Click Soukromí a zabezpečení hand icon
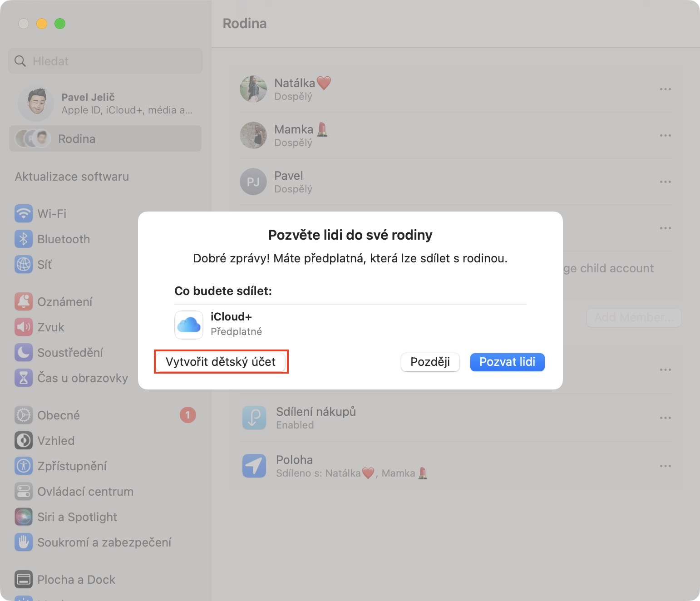Viewport: 700px width, 601px height. [x=24, y=542]
